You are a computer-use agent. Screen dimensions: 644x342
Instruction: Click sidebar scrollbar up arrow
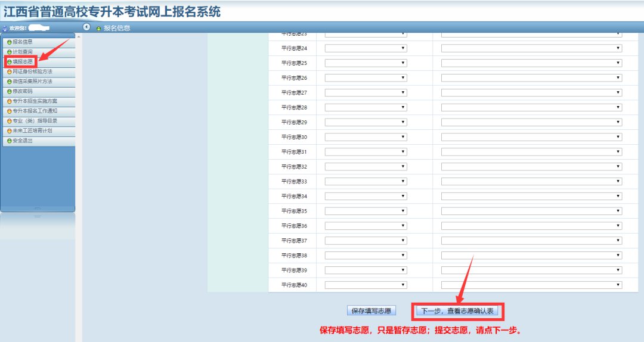point(79,37)
